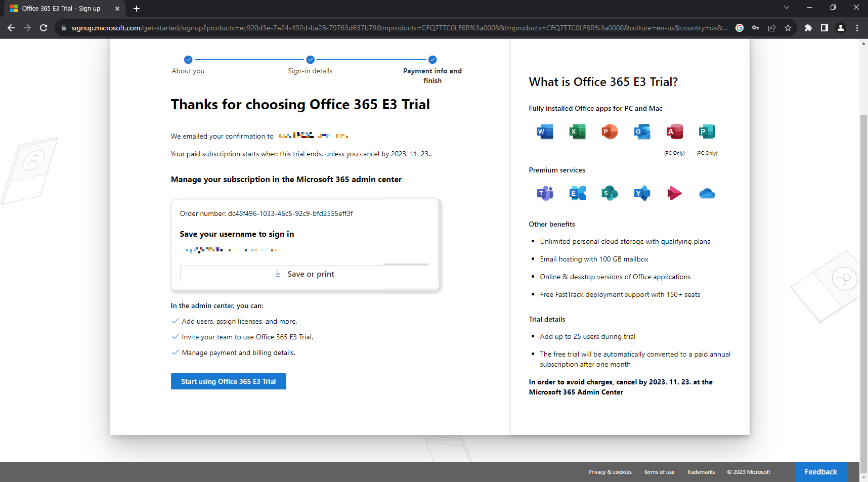Viewport: 868px width, 482px height.
Task: Click the Exchange service icon
Action: click(x=577, y=193)
